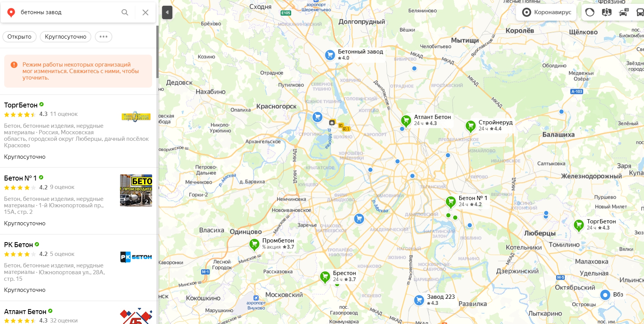Open street panoramas icon
Screen dimensions: 644x324
607,12
